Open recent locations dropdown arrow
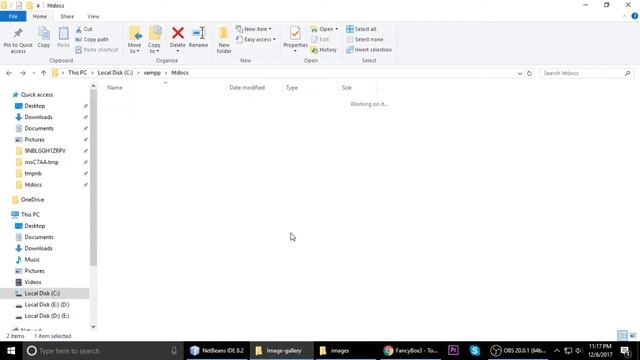Viewport: 640px width, 360px height. (x=33, y=73)
